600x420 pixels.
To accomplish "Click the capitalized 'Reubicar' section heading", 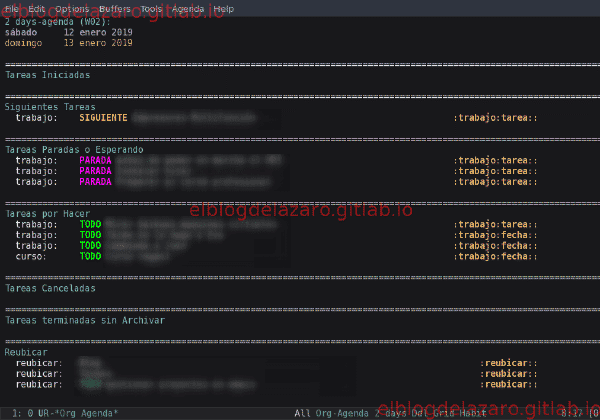I will (x=26, y=352).
